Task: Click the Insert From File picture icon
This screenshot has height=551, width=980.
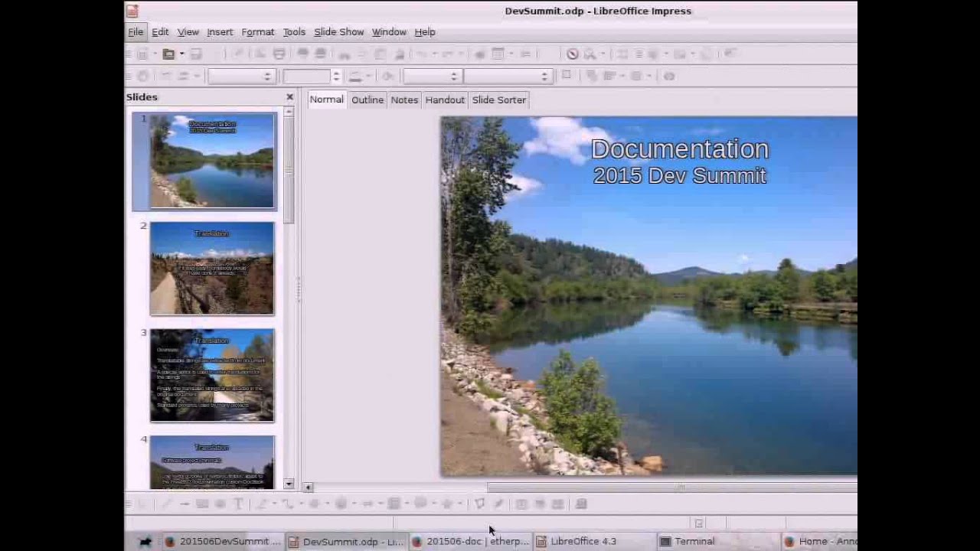Action: pyautogui.click(x=540, y=504)
